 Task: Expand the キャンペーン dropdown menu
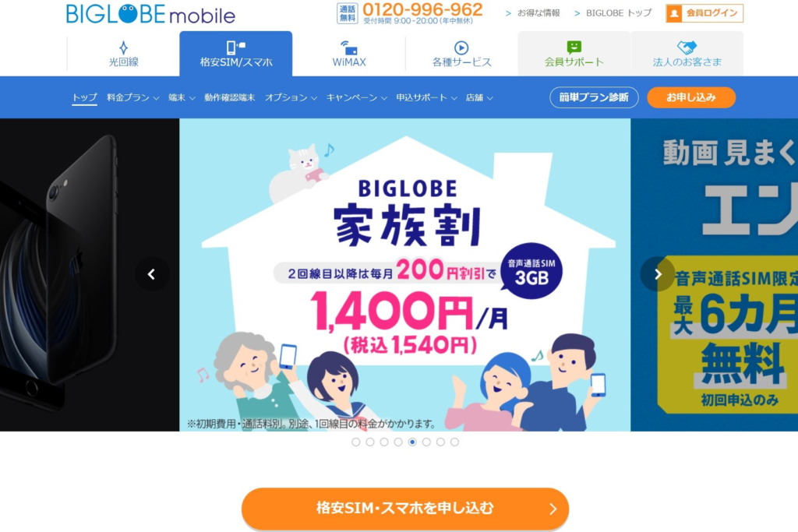point(356,97)
